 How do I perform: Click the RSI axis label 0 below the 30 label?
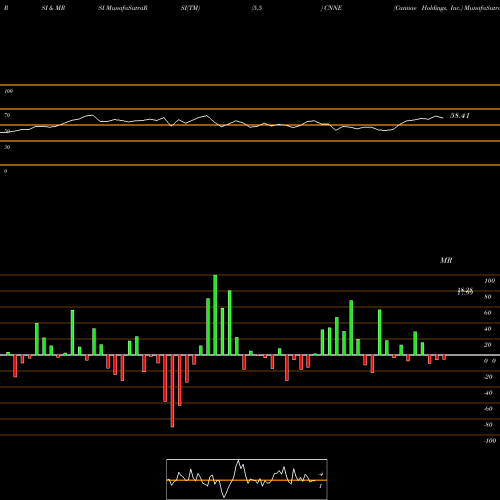pos(5,171)
